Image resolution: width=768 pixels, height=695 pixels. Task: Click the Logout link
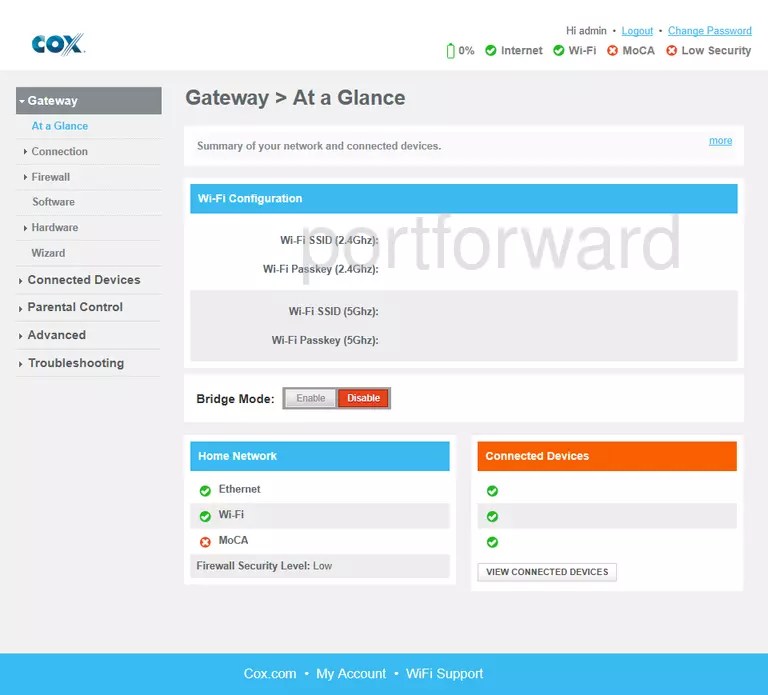(x=637, y=31)
